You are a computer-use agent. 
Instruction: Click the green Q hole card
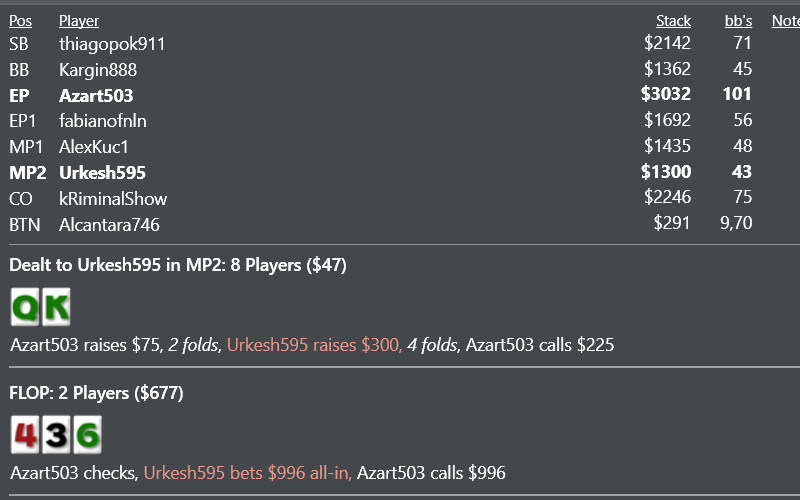click(25, 307)
